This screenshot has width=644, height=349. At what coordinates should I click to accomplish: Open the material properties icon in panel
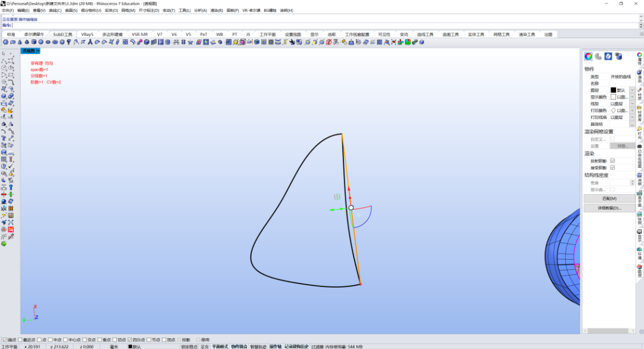pyautogui.click(x=599, y=56)
